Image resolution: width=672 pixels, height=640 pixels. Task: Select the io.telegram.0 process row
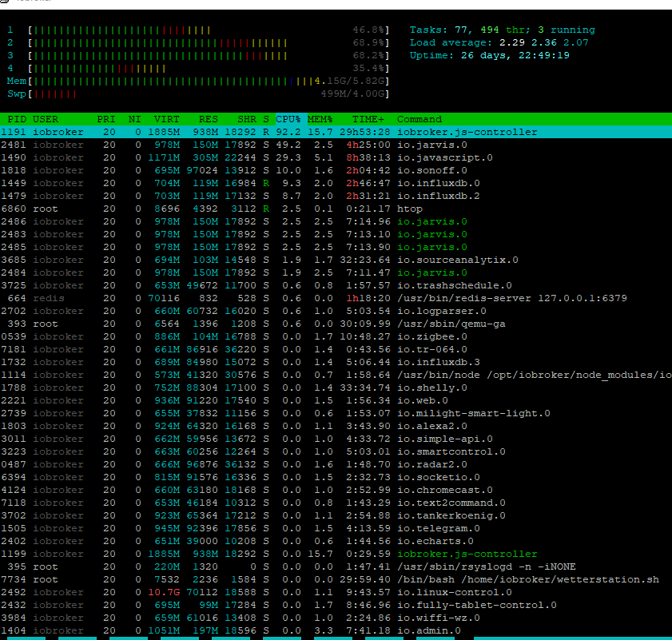click(336, 529)
